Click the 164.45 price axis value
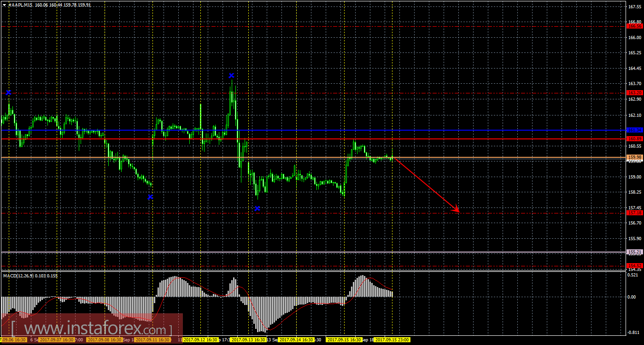This screenshot has height=345, width=644. [x=635, y=68]
